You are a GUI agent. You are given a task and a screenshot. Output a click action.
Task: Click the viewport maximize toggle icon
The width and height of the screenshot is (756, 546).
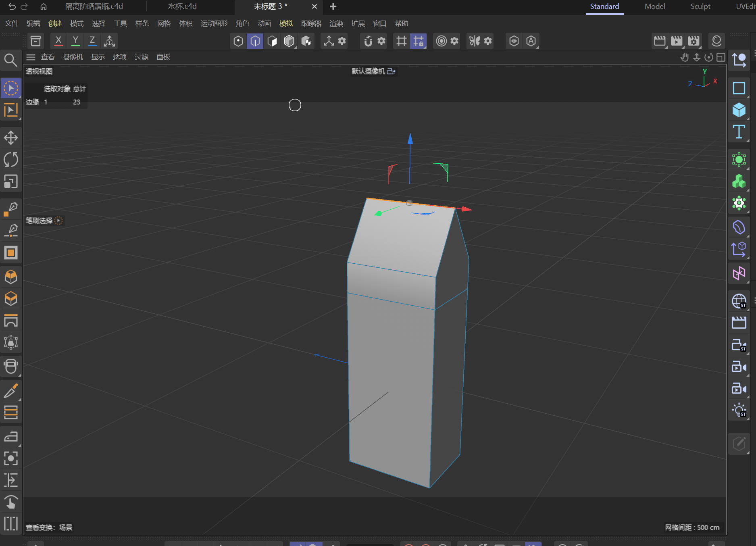(x=721, y=57)
